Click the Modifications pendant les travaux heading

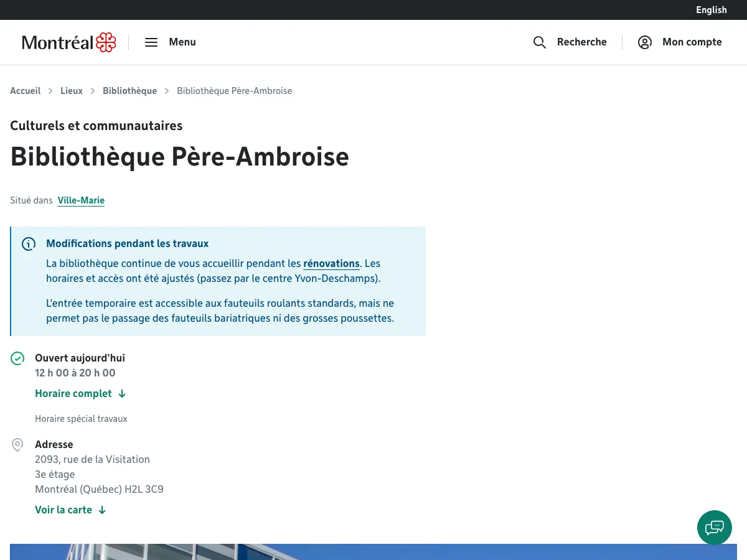point(127,244)
